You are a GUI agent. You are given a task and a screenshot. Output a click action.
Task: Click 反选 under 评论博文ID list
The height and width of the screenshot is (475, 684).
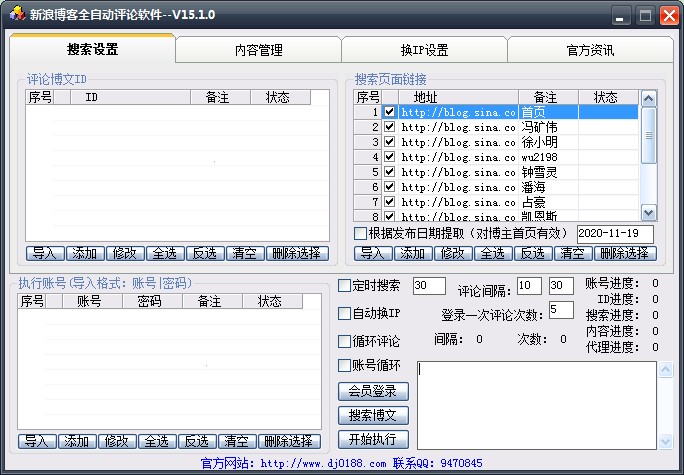[x=205, y=253]
